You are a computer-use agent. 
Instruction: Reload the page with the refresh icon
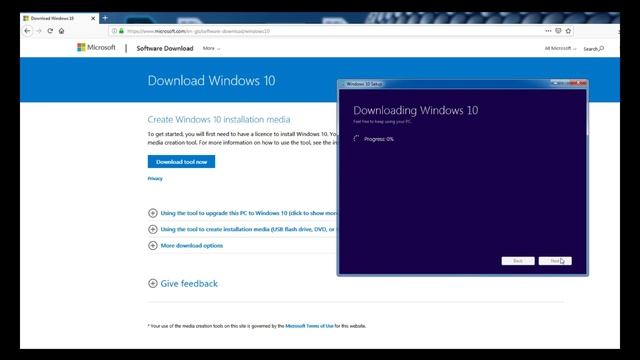pyautogui.click(x=50, y=31)
